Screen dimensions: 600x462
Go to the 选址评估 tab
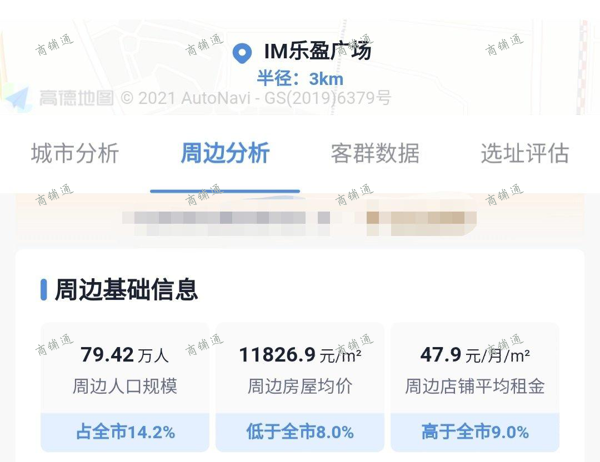coord(525,154)
